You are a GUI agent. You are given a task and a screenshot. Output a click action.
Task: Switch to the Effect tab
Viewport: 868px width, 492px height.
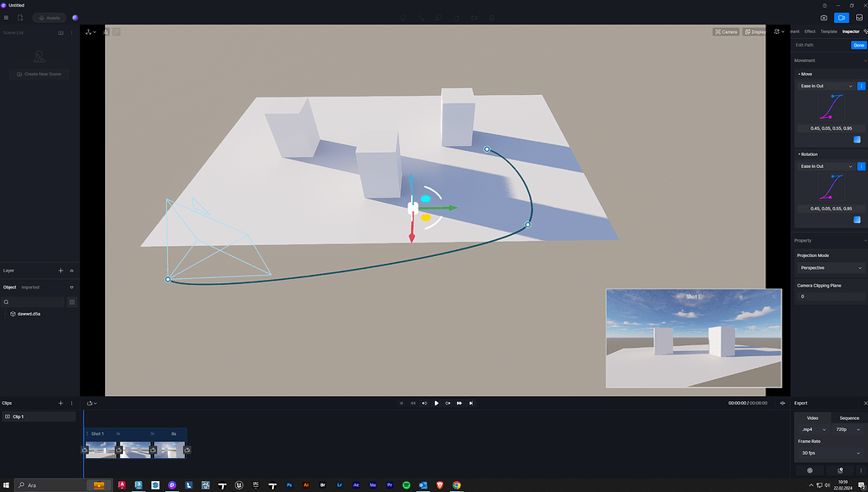point(810,31)
